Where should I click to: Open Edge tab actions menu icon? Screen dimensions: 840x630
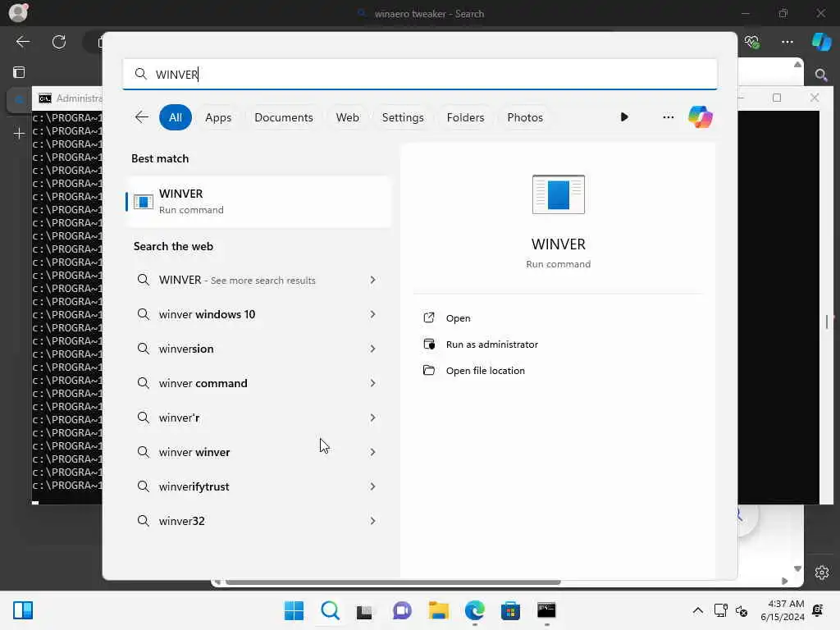click(x=19, y=72)
